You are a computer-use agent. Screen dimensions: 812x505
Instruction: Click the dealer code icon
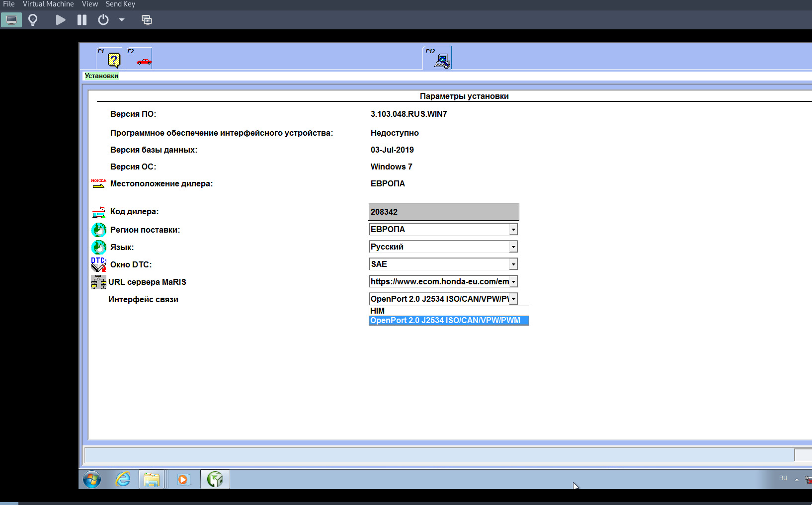click(98, 212)
